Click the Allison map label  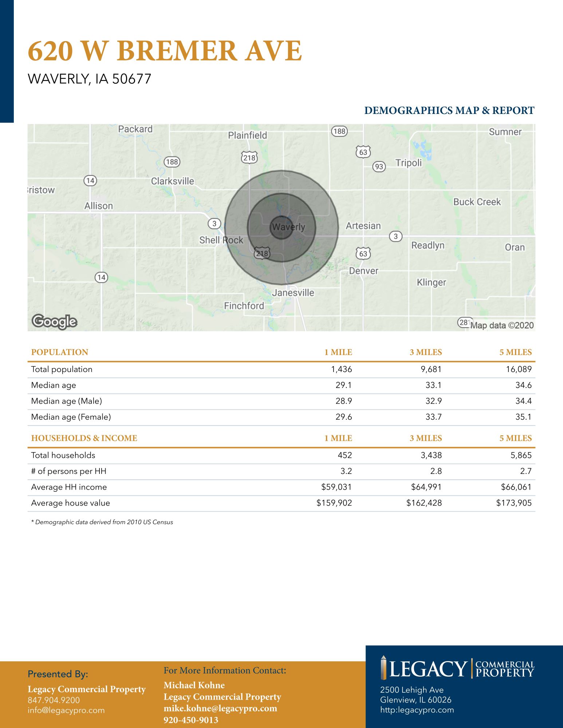pyautogui.click(x=99, y=206)
